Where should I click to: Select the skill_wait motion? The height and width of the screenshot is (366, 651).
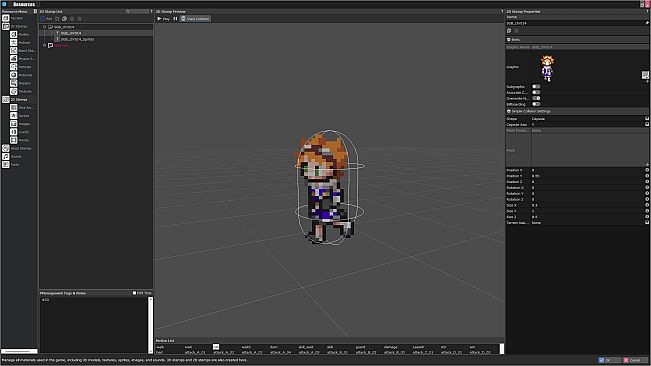pyautogui.click(x=306, y=347)
